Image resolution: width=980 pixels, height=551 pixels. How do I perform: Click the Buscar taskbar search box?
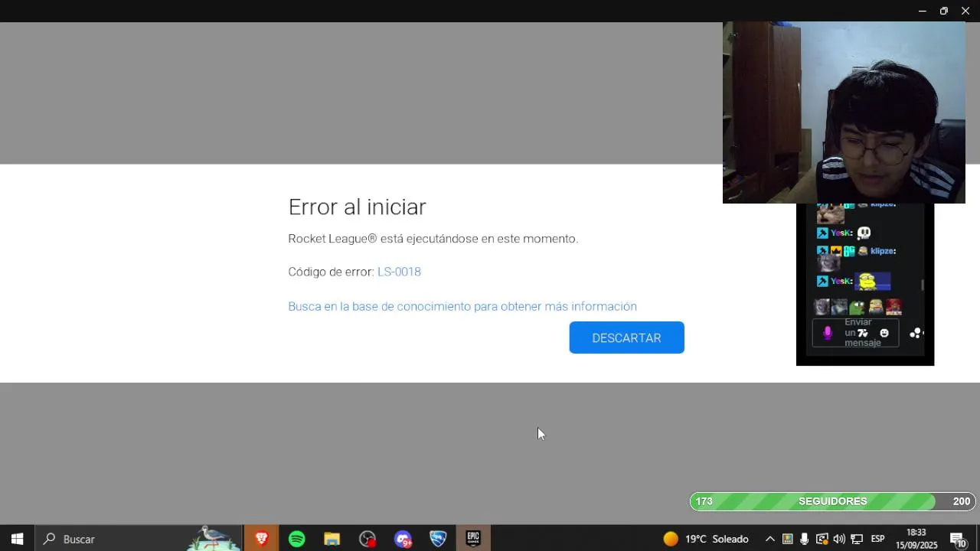[x=139, y=539]
